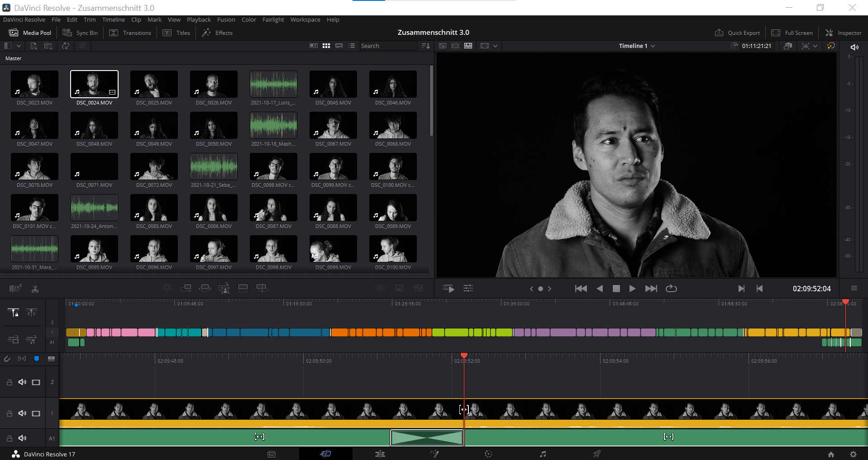Image resolution: width=868 pixels, height=460 pixels.
Task: Mute audio track A1
Action: tap(22, 438)
